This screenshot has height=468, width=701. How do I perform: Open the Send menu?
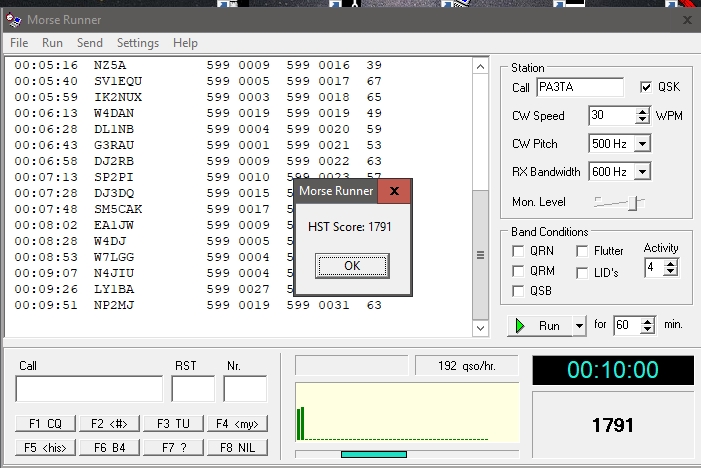tap(89, 43)
